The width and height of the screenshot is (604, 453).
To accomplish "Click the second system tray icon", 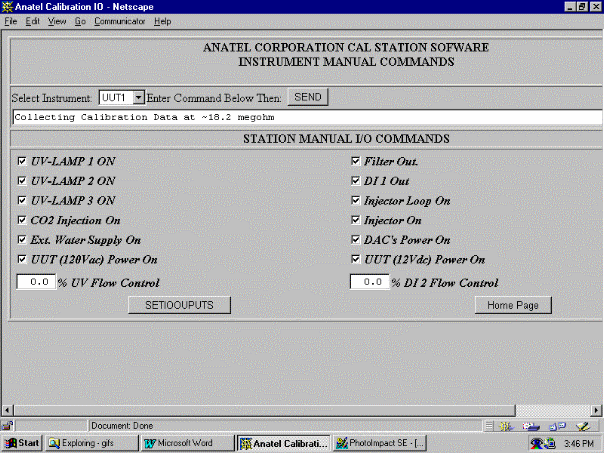I will point(550,443).
